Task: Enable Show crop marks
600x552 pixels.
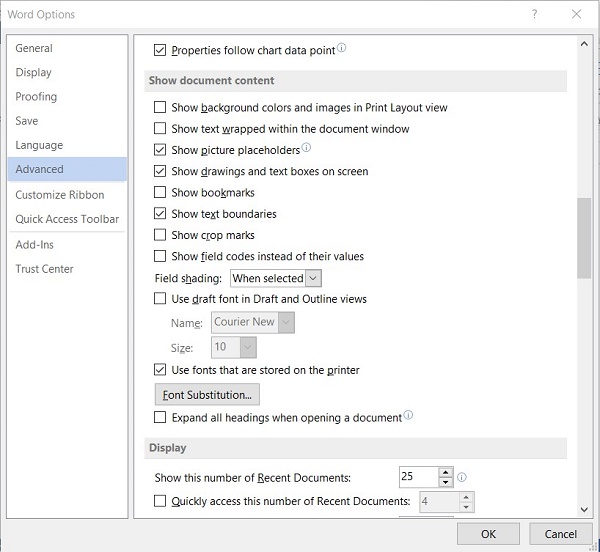Action: pos(160,234)
